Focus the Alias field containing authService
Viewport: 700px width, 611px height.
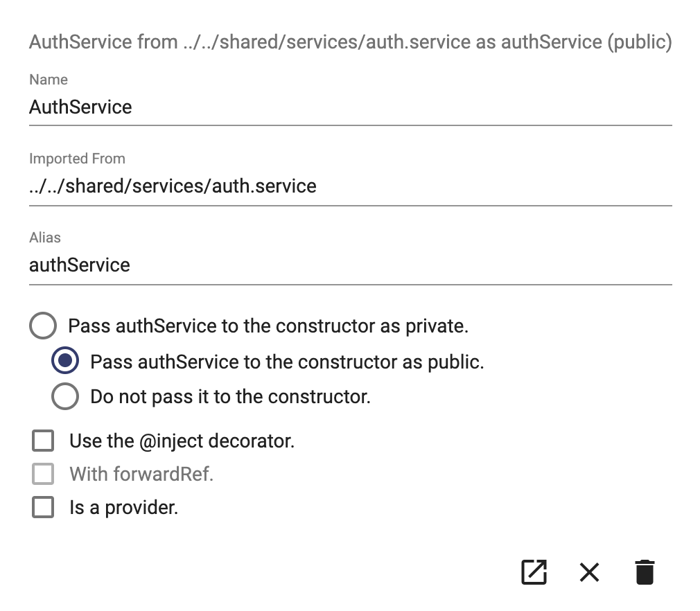tap(351, 265)
